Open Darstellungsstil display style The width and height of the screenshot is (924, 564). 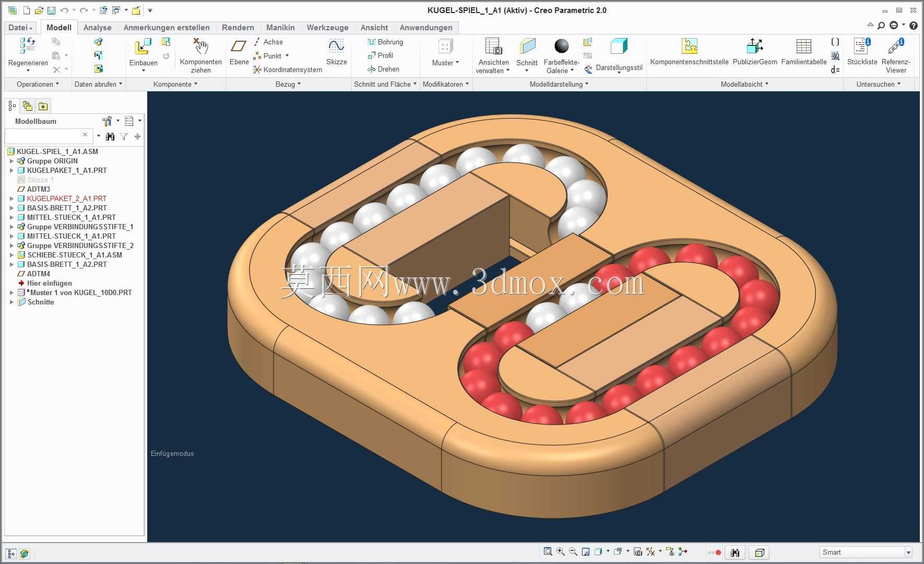tap(619, 56)
